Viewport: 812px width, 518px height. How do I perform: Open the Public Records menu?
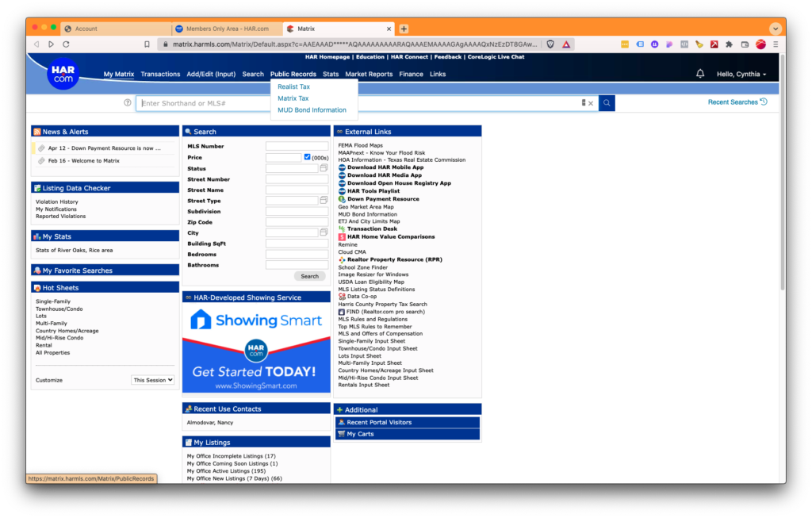[x=293, y=74]
